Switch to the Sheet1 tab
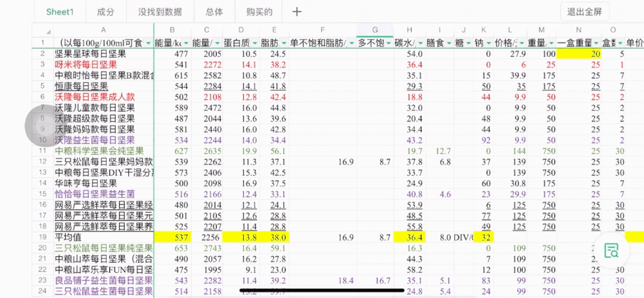Image resolution: width=644 pixels, height=298 pixels. coord(60,11)
